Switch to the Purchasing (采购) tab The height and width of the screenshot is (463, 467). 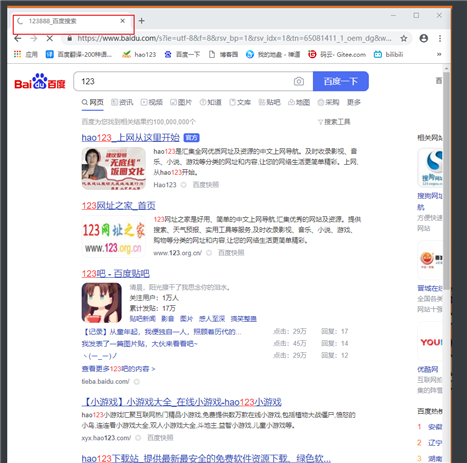(328, 102)
